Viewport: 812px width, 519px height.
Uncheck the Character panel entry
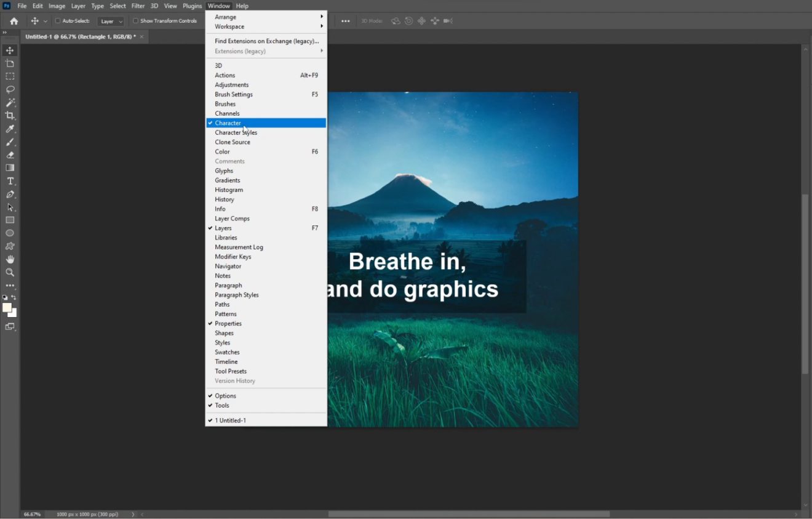[x=228, y=123]
